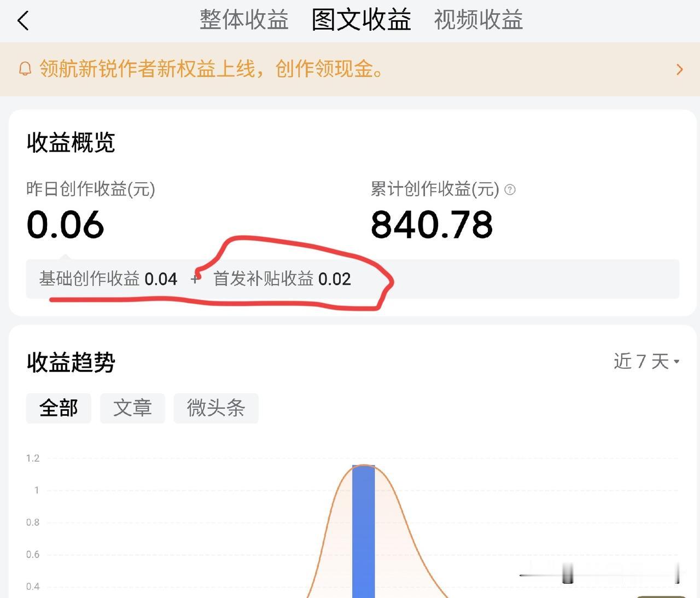Select the 微头条 filter chip

(216, 408)
